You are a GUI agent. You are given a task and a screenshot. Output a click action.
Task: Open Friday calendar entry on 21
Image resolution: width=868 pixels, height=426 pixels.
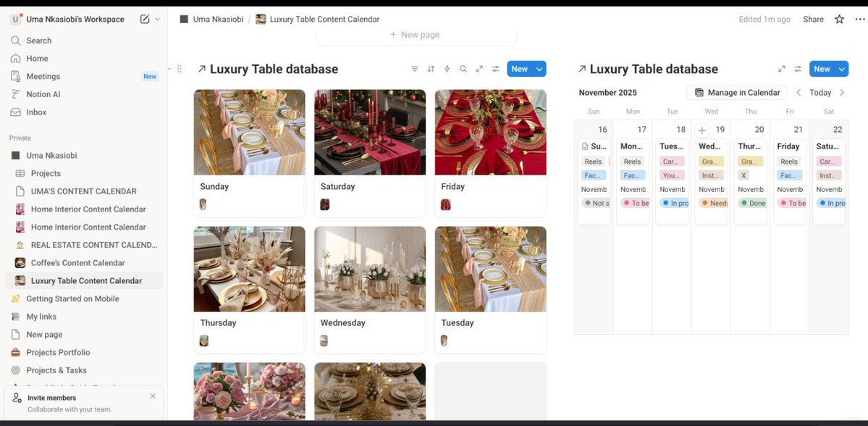(x=790, y=182)
